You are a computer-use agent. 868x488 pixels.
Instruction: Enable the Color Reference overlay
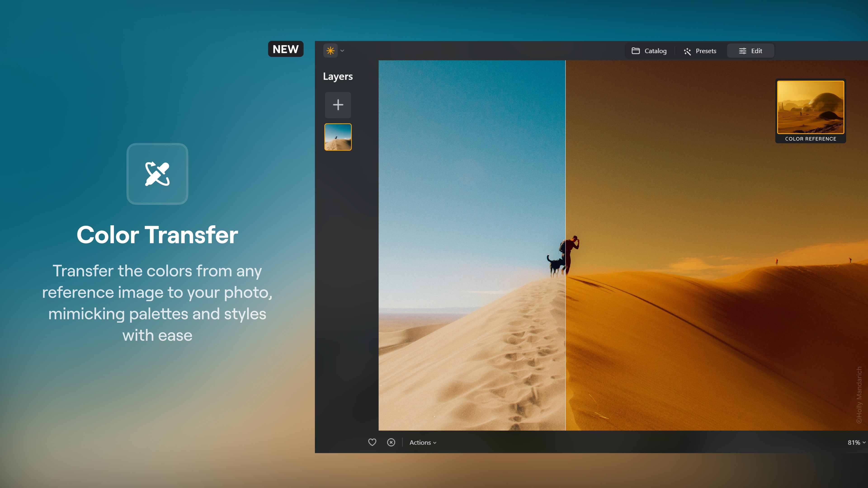pos(810,108)
